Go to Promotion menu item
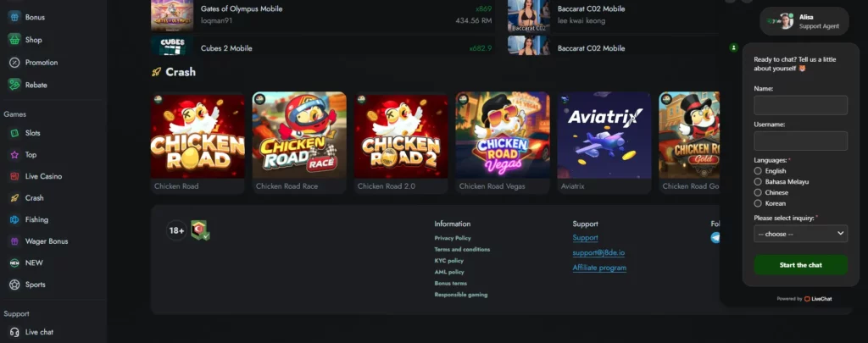The image size is (868, 343). tap(42, 63)
